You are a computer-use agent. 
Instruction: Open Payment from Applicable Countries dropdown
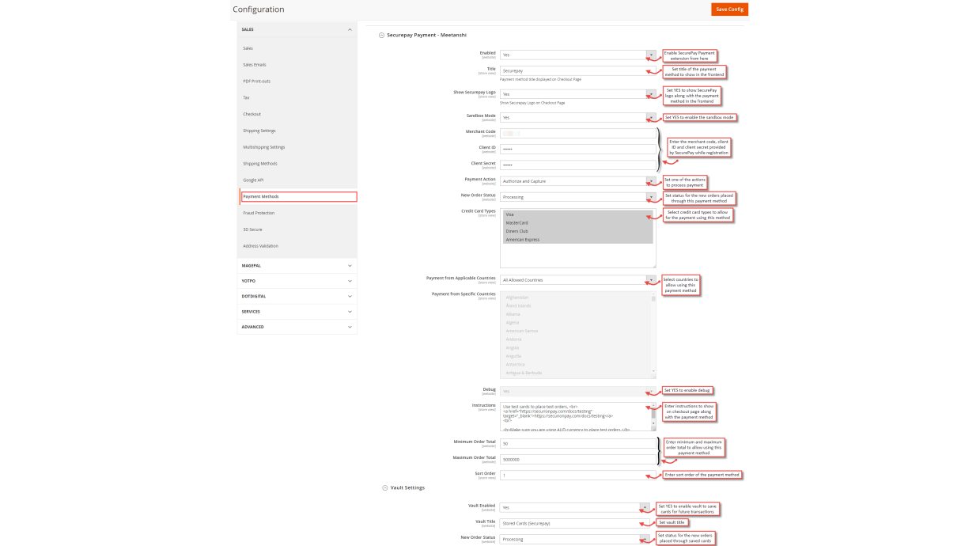tap(578, 280)
